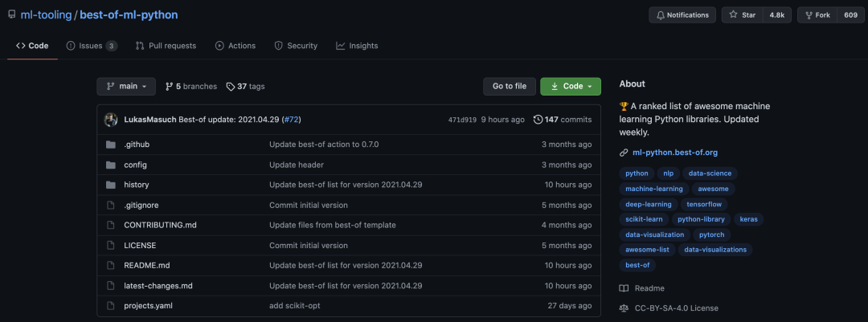Click the tensorflow topic tag

click(704, 204)
